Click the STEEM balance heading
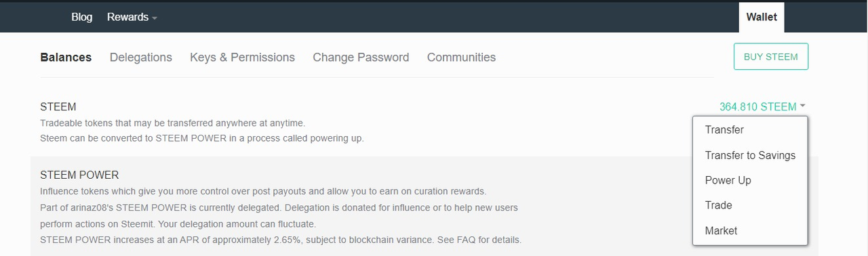The image size is (868, 256). 58,107
